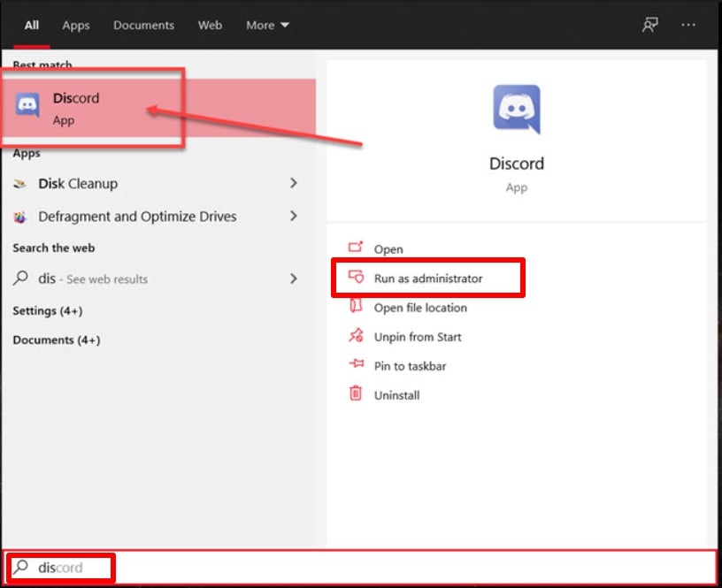The width and height of the screenshot is (722, 588).
Task: Click the Open file location icon
Action: [x=356, y=306]
